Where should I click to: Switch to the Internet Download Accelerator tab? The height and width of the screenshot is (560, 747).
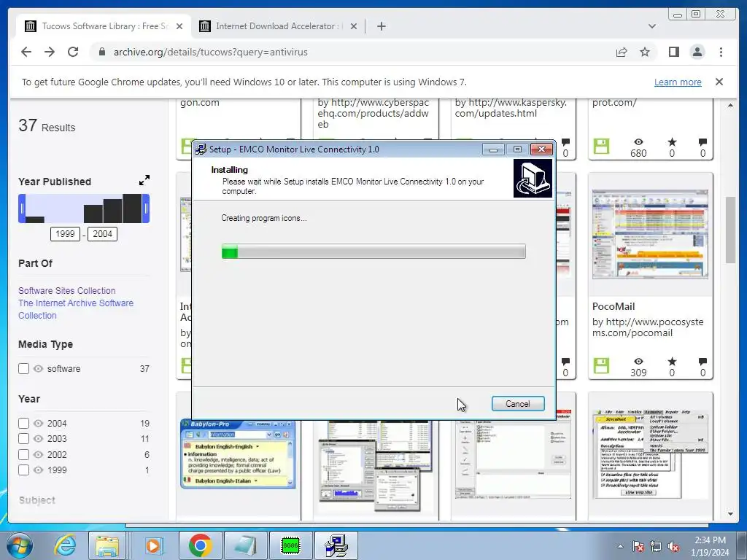pyautogui.click(x=278, y=26)
